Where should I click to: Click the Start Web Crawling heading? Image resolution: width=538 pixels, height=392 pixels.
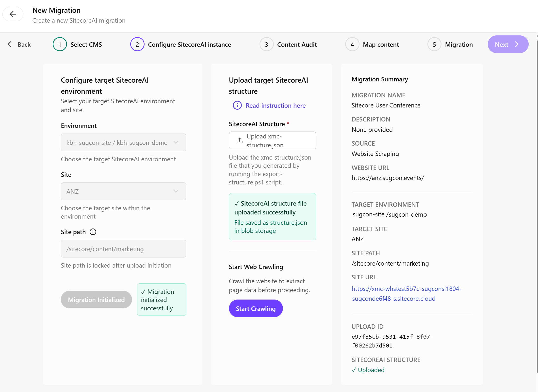point(256,267)
